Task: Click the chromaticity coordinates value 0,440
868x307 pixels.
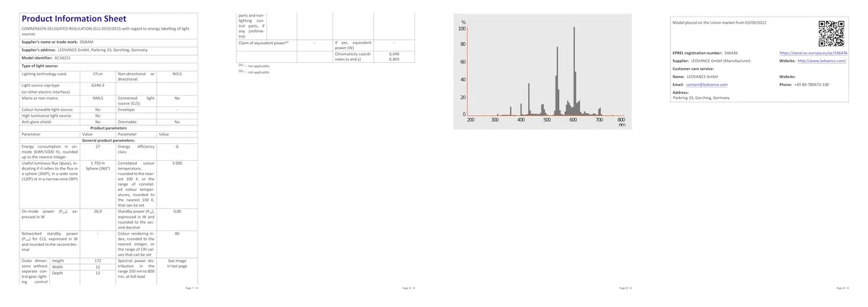Action: (x=394, y=54)
